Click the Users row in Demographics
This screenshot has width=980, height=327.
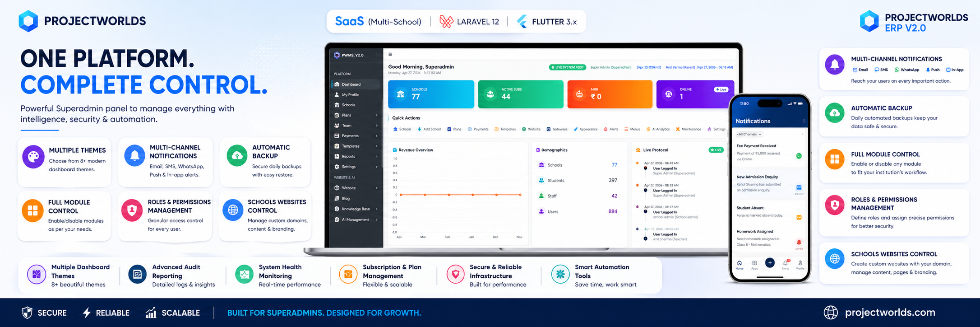click(x=578, y=211)
